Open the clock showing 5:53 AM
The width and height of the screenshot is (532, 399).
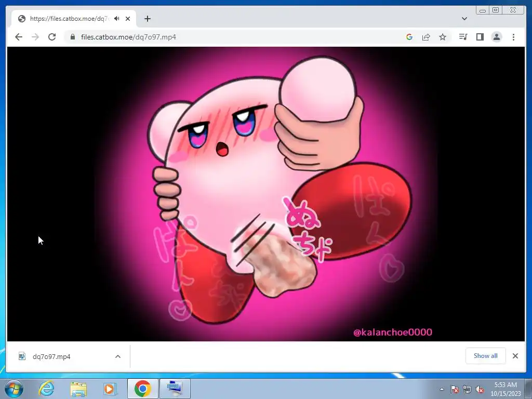pyautogui.click(x=506, y=389)
